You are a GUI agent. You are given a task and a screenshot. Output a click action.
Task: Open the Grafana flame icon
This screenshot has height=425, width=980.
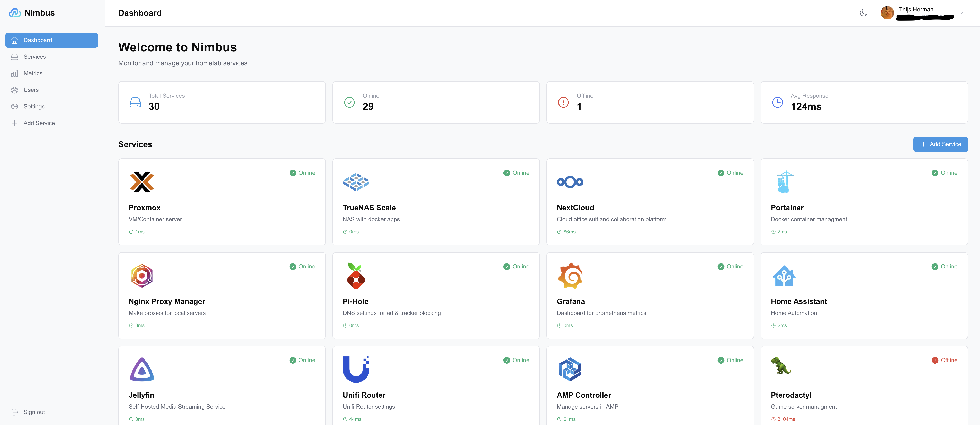570,275
